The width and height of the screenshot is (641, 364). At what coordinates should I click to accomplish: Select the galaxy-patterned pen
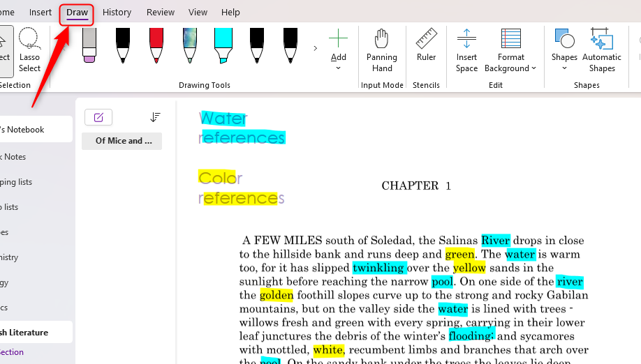pos(190,45)
